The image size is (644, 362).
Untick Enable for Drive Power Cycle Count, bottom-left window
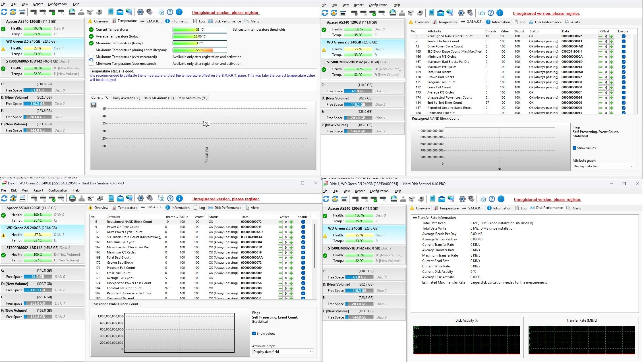pos(303,232)
